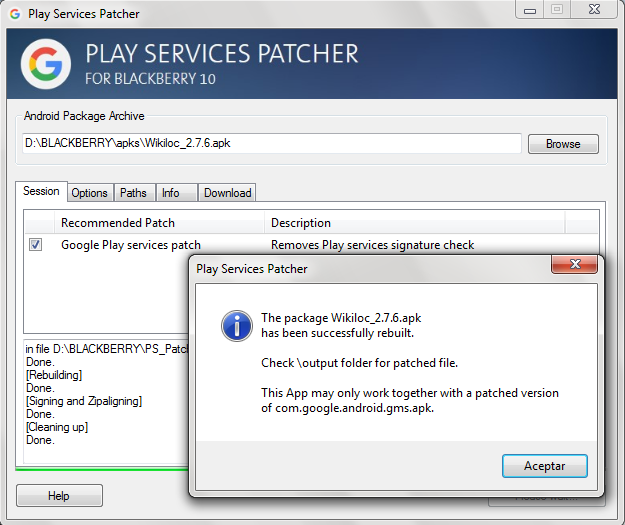Open the Paths tab
The width and height of the screenshot is (625, 525).
pos(133,193)
